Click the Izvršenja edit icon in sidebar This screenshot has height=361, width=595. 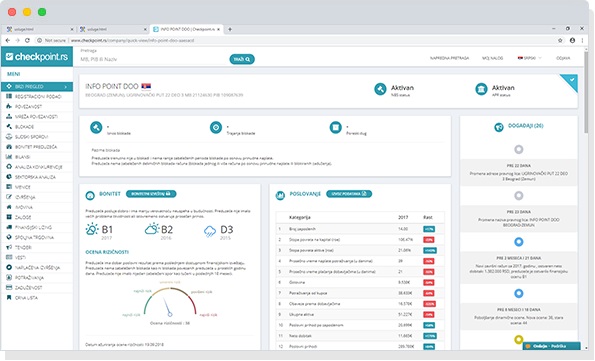tap(9, 197)
